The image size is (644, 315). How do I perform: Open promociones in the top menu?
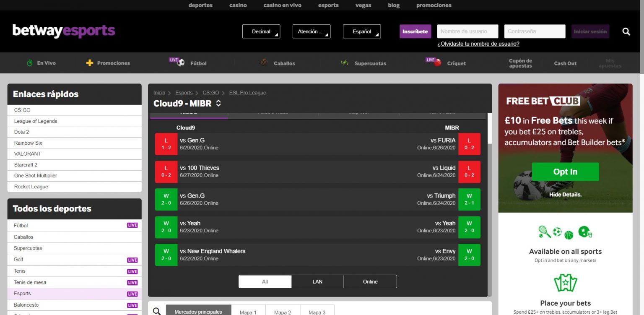[x=434, y=5]
